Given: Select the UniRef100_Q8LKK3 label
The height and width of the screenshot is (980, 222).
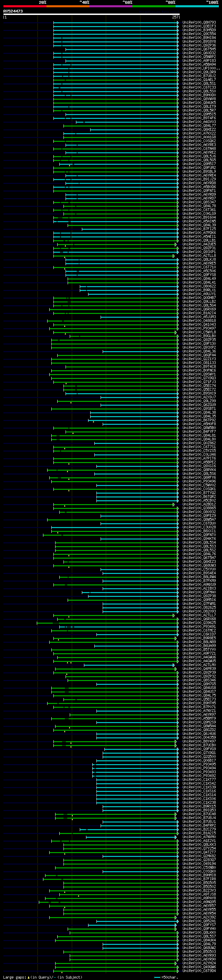Looking at the screenshot, I should tap(199, 844).
